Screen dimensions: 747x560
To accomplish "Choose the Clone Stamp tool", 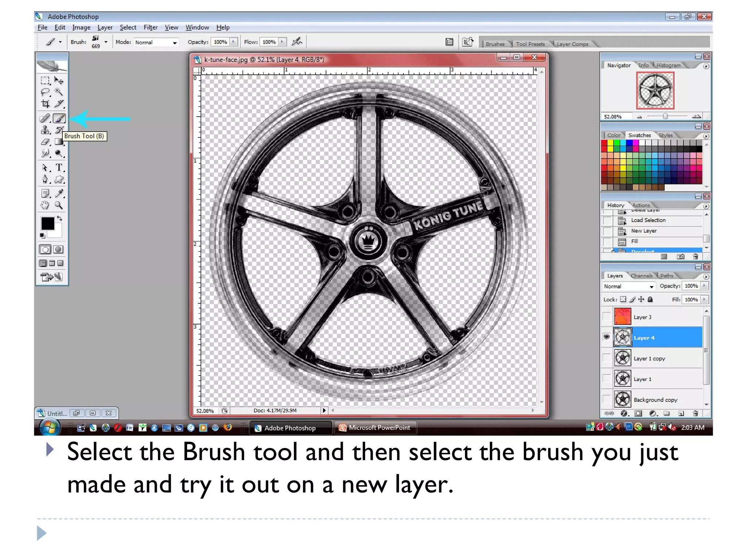I will pyautogui.click(x=45, y=130).
